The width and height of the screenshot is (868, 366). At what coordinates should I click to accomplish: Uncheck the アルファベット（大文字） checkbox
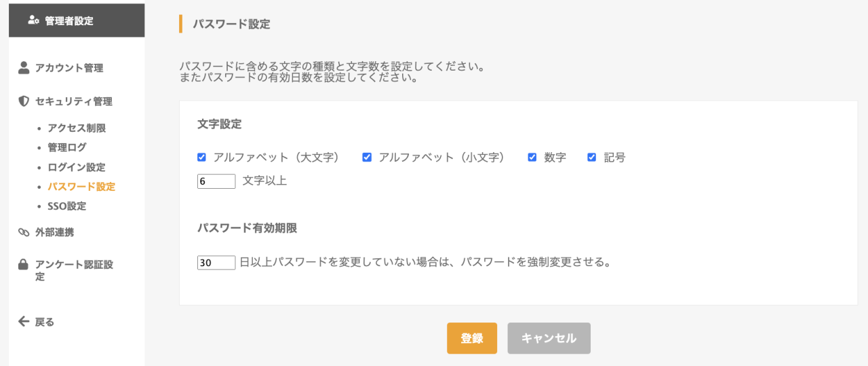coord(201,157)
